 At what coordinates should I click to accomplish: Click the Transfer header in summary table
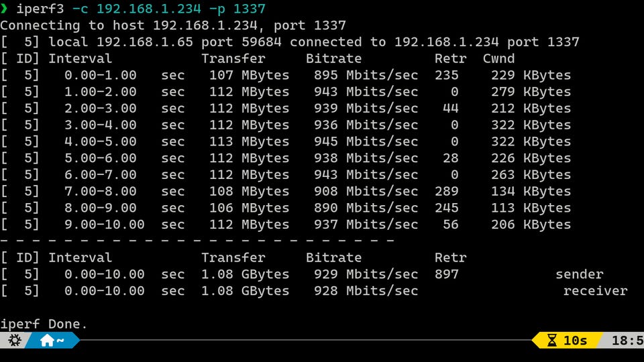(233, 257)
